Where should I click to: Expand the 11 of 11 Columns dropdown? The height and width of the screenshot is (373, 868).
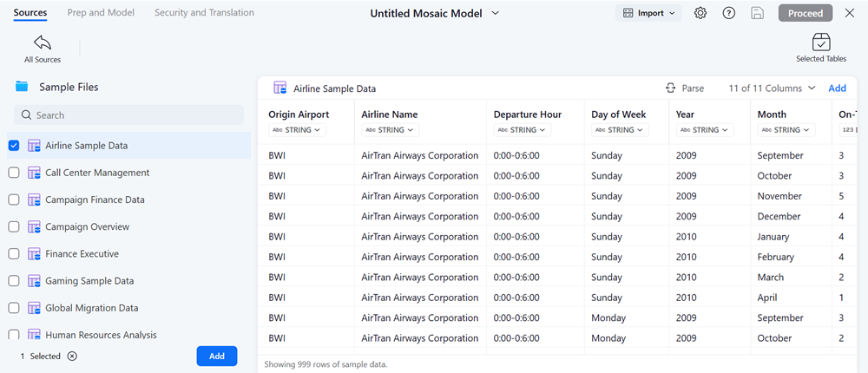click(x=772, y=88)
